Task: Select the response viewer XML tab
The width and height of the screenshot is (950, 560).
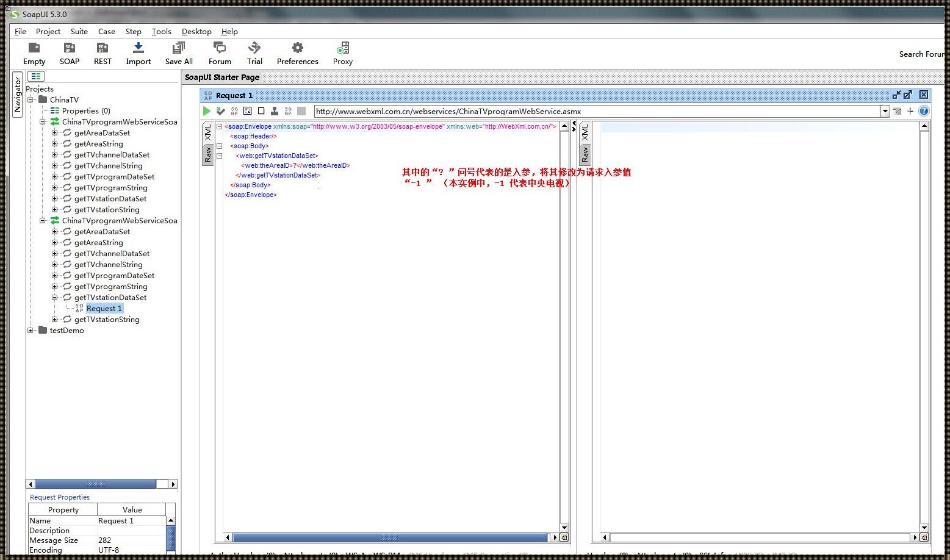Action: point(585,132)
